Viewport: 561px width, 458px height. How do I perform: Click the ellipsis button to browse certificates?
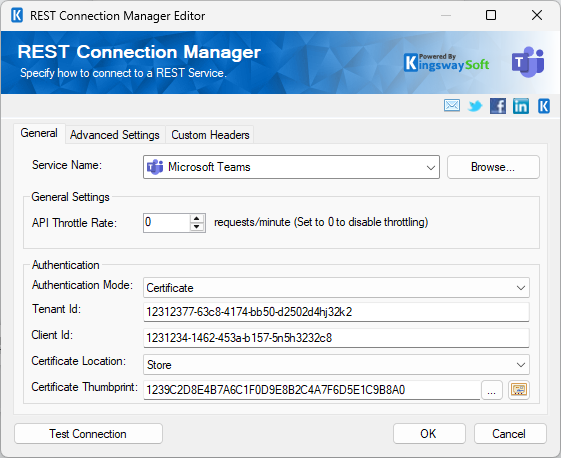tap(492, 390)
